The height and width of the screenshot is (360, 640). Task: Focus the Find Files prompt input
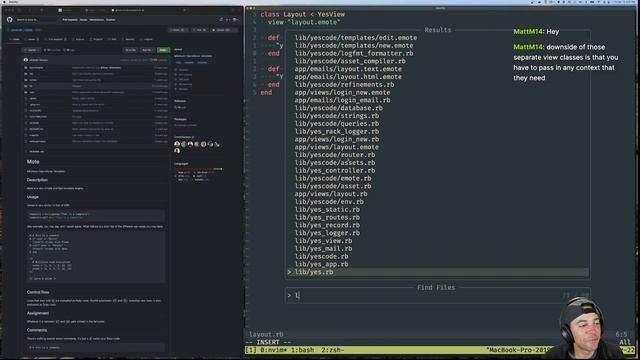tap(437, 295)
